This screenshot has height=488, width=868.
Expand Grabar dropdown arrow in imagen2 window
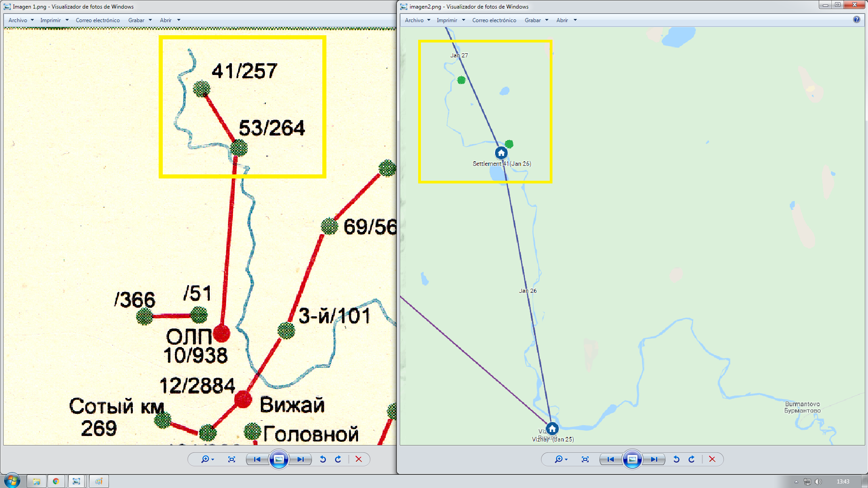point(547,20)
